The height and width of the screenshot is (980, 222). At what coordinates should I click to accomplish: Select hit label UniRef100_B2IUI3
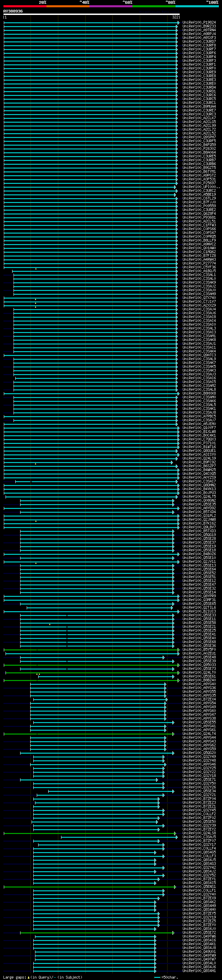199,611
